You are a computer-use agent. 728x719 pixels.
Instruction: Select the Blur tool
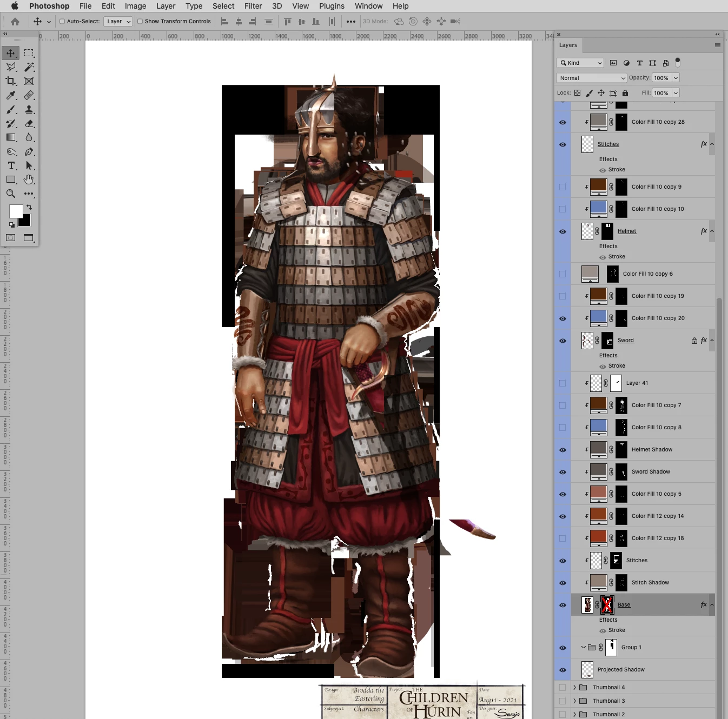click(29, 137)
